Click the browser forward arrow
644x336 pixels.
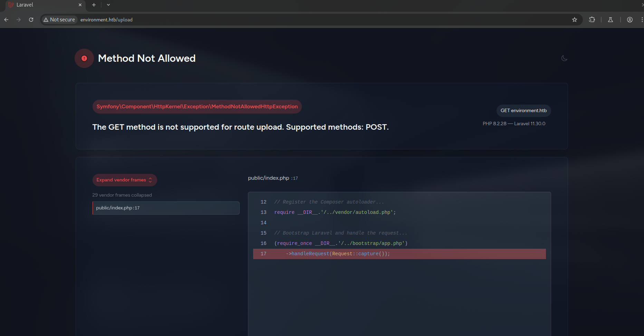pyautogui.click(x=19, y=20)
